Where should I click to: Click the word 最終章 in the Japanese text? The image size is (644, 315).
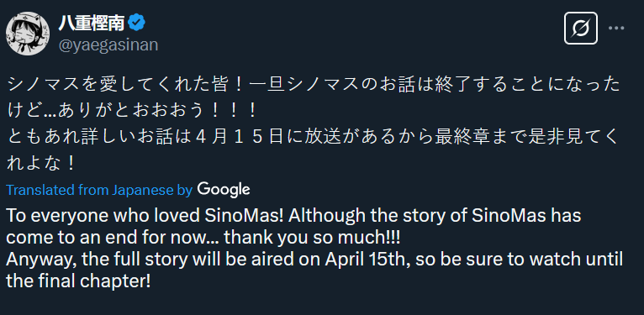tap(456, 138)
